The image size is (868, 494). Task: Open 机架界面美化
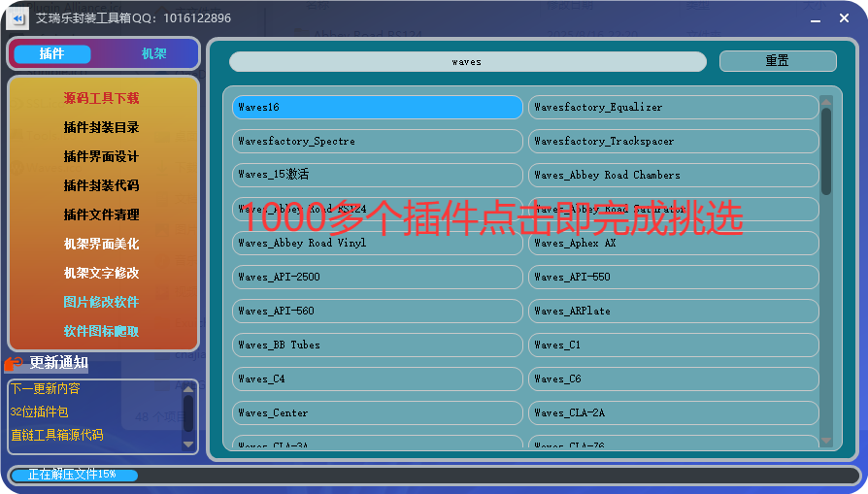101,244
